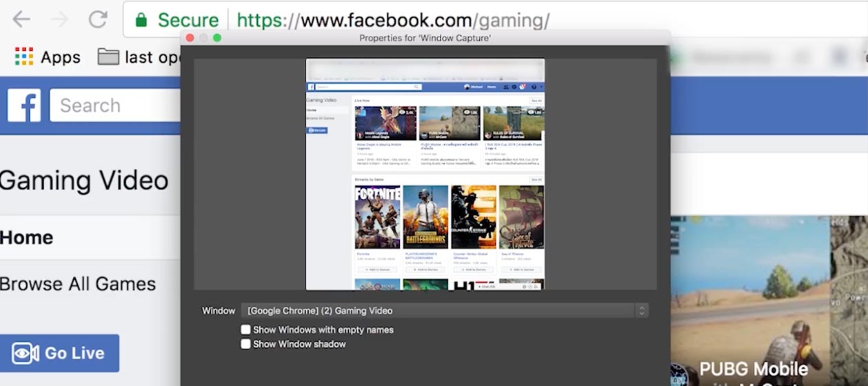Reload the Facebook gaming page
Screen dimensions: 868x386
(x=98, y=19)
